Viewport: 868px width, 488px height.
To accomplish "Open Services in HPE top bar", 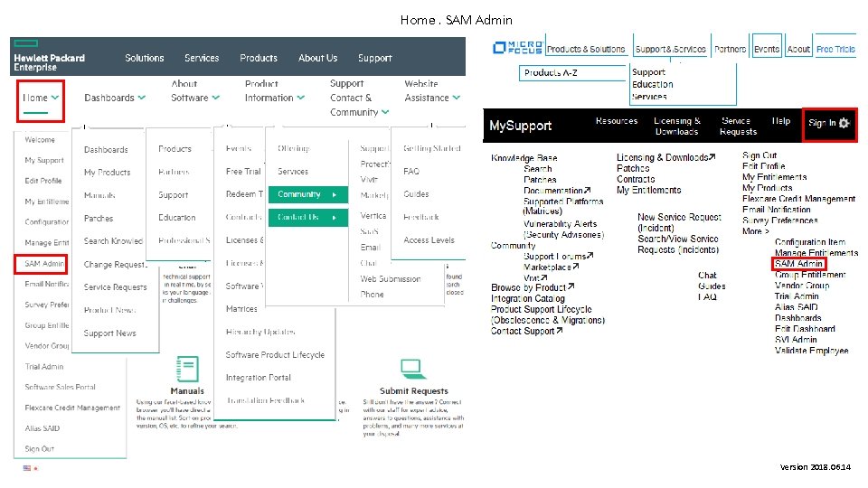I will click(202, 58).
